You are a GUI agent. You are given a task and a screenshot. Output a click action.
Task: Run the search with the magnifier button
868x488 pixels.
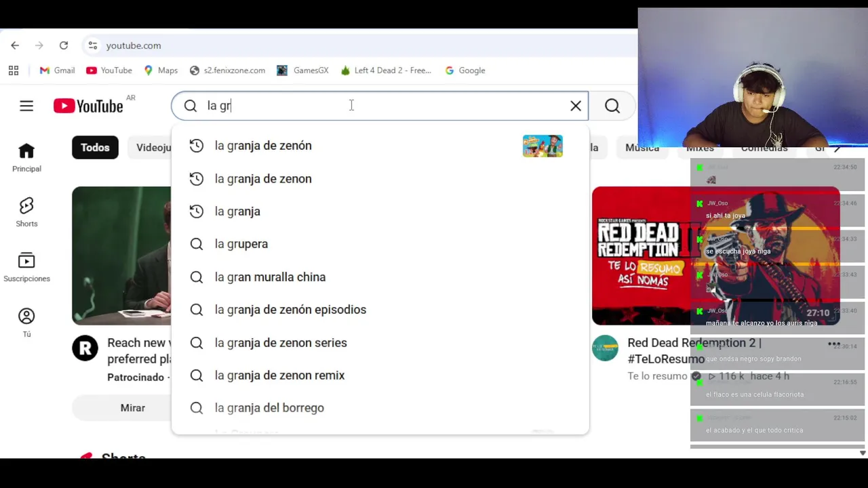click(612, 106)
